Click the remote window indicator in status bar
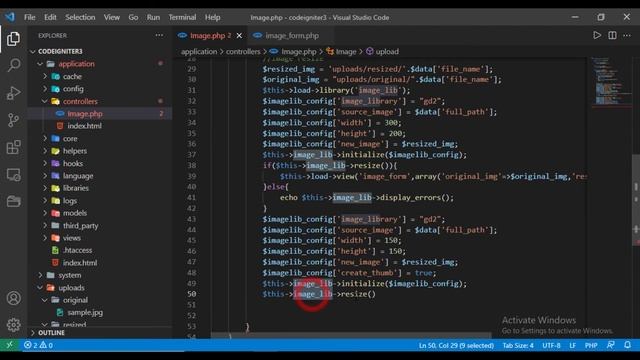The width and height of the screenshot is (640, 360). (x=9, y=345)
